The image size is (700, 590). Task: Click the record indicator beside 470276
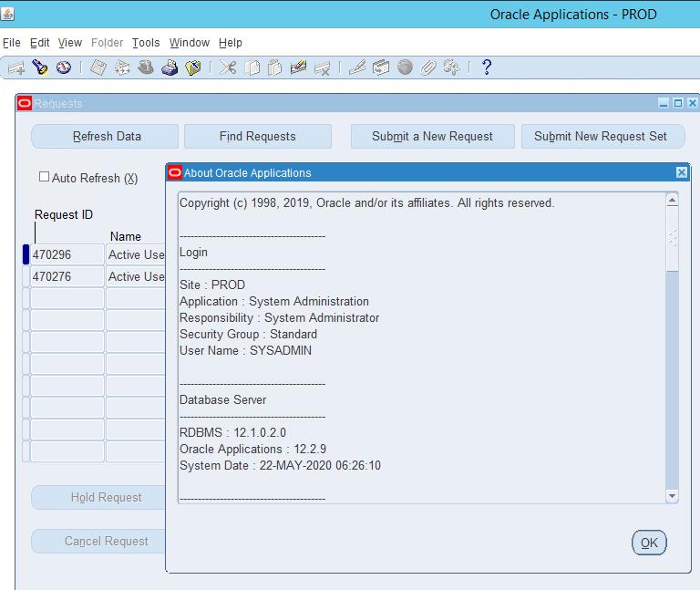tap(26, 276)
